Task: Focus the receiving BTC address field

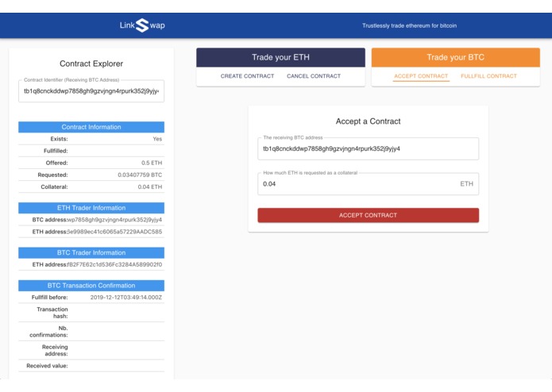Action: [x=369, y=148]
